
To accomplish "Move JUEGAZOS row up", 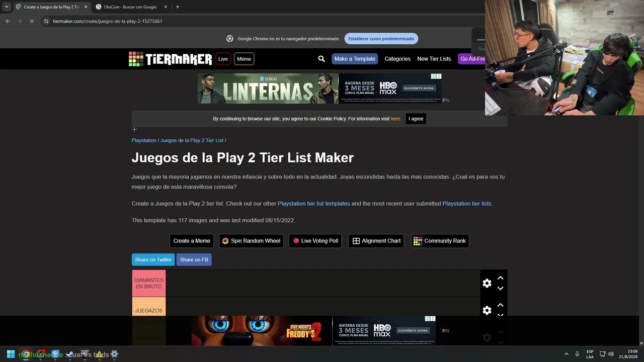I will coord(500,305).
